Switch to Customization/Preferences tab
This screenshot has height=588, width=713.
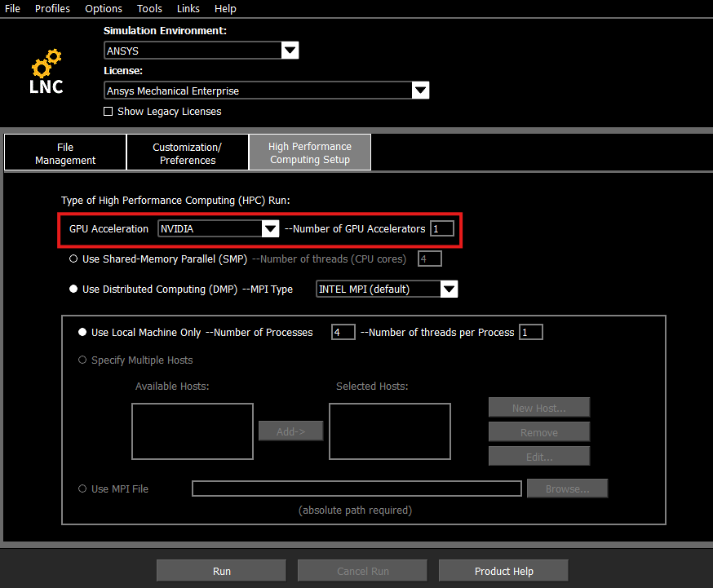(x=188, y=153)
